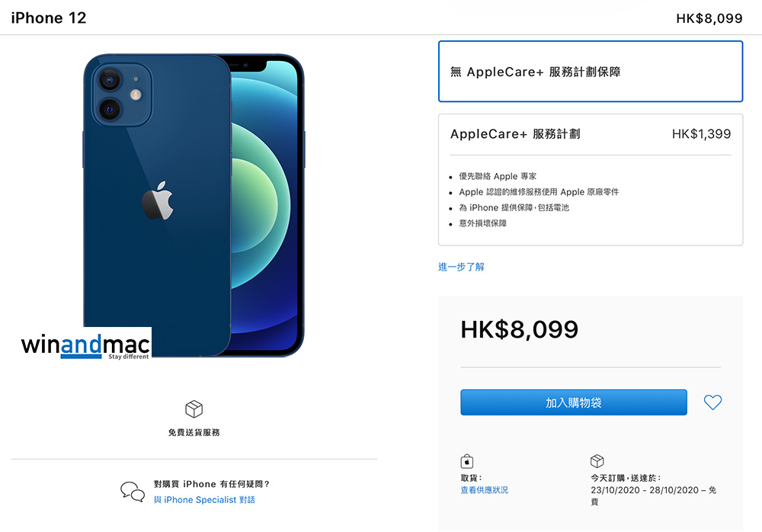
Task: Click the large HK$8,099 price text
Action: pos(520,329)
